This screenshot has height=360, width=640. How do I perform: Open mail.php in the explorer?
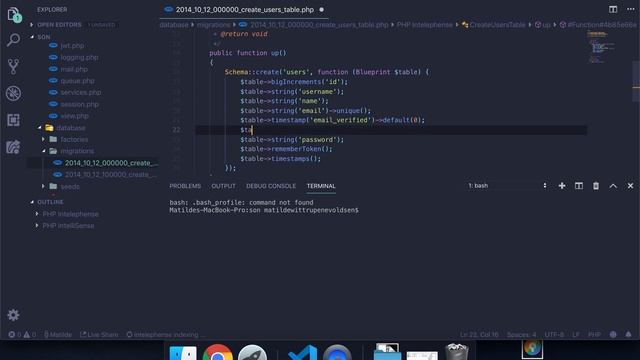(x=74, y=69)
